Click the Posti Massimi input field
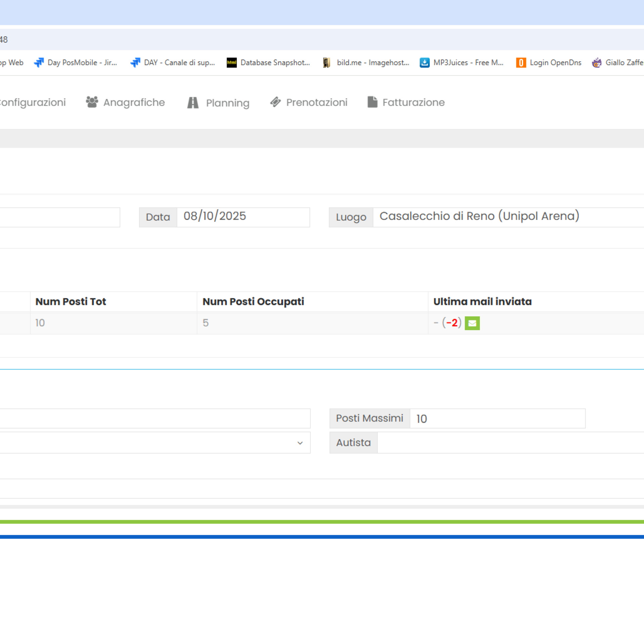This screenshot has height=644, width=644. [497, 418]
